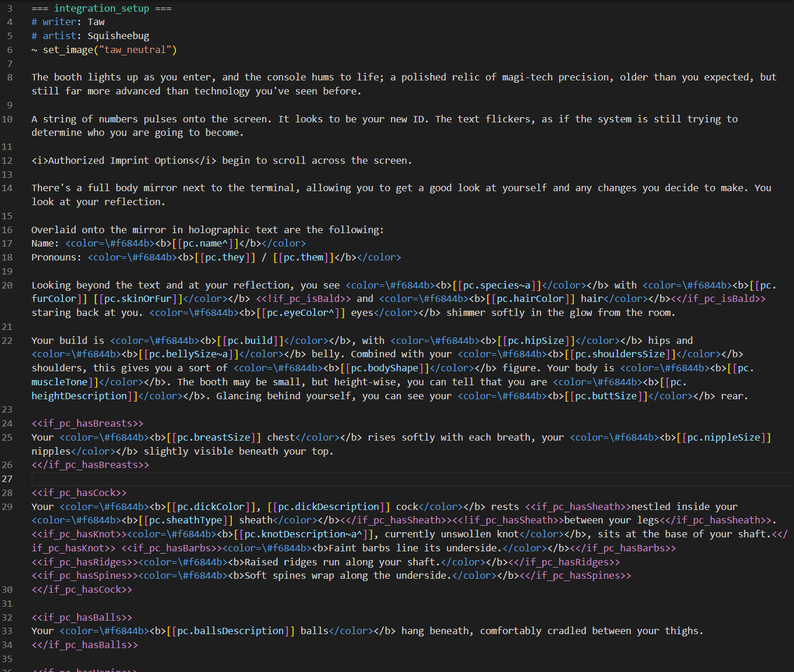The image size is (794, 672).
Task: Click the writer tag value Taw
Action: 96,22
